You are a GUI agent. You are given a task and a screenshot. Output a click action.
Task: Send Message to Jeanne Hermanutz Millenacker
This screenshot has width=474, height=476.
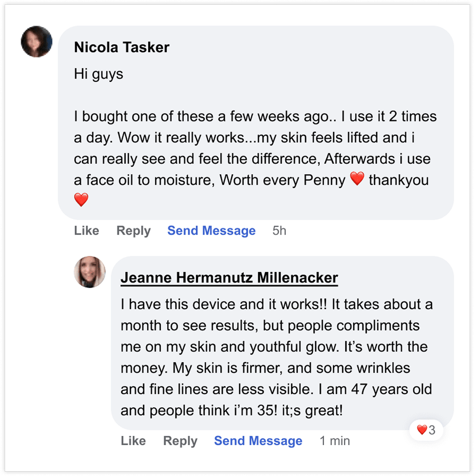[258, 441]
